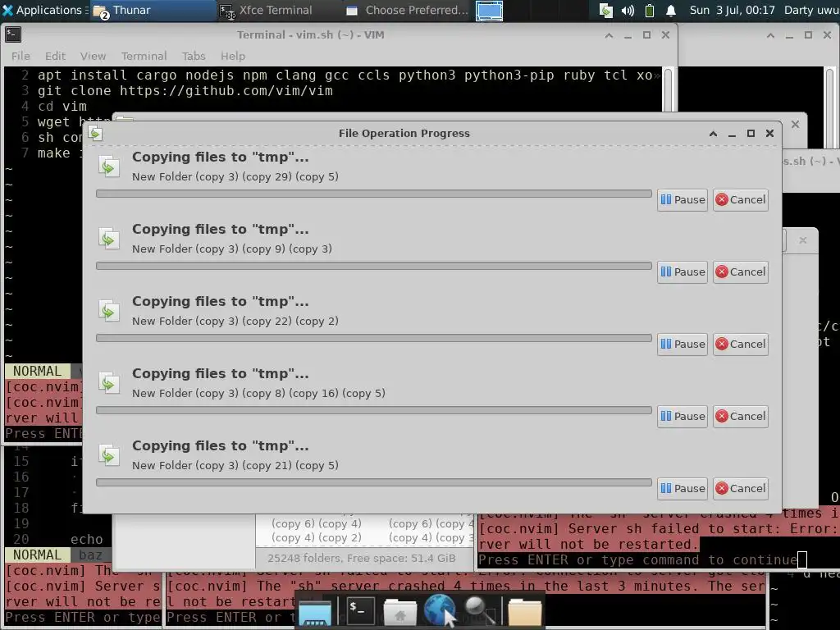The image size is (840, 630).
Task: Cancel the "(copy 29) (copy 5)" copy operation
Action: pyautogui.click(x=741, y=200)
